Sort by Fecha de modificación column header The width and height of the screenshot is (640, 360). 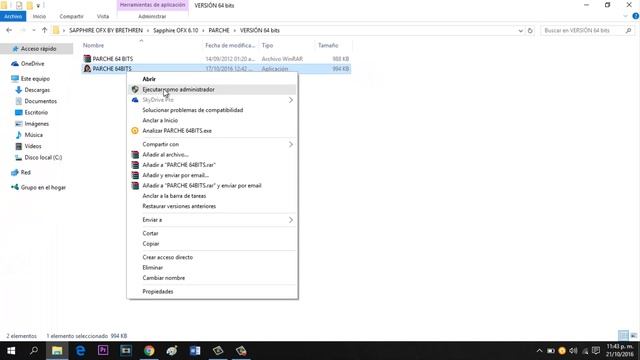230,45
